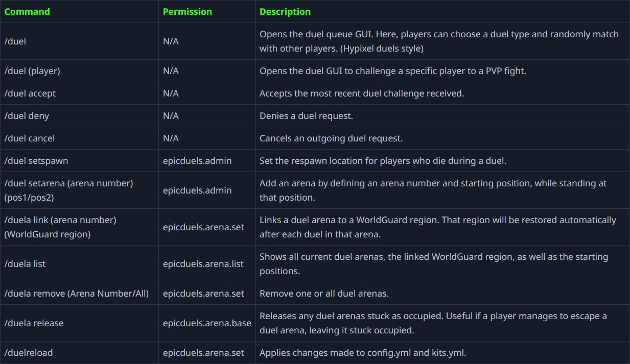The image size is (630, 364).
Task: Select the "Denies a duel request" description
Action: pyautogui.click(x=306, y=116)
